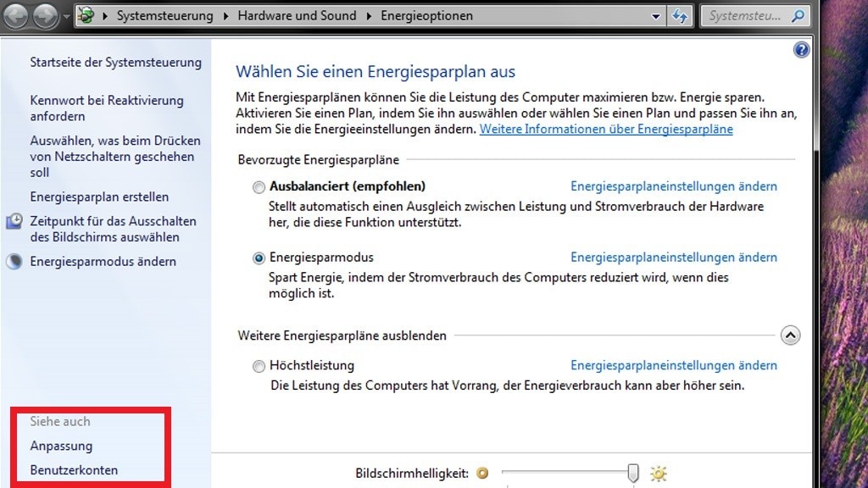Click the moon icon for Energiesparmodus ändern
The image size is (868, 488).
(14, 262)
